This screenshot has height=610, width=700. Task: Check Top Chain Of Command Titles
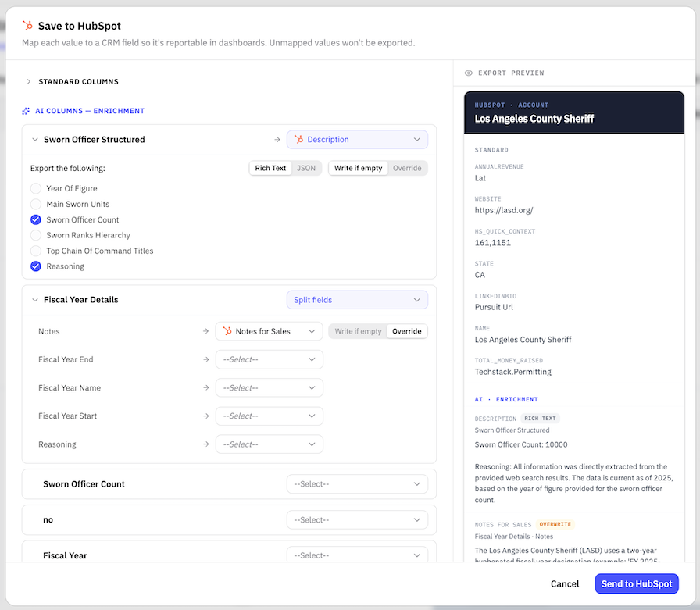pyautogui.click(x=36, y=251)
